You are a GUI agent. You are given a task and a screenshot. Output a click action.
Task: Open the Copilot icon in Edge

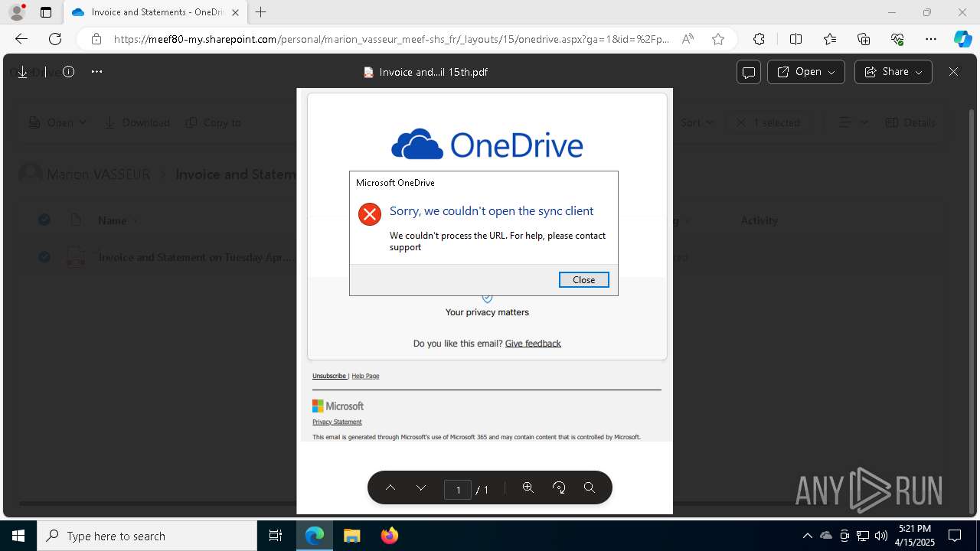coord(962,39)
